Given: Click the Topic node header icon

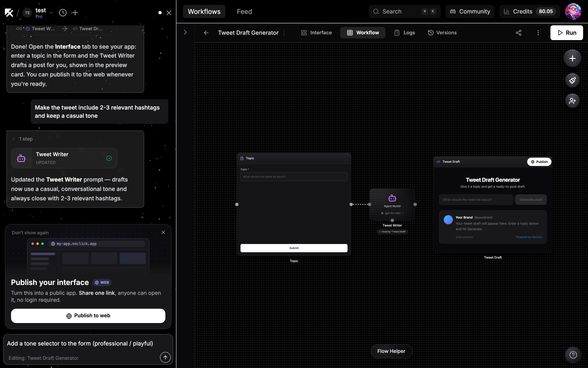Looking at the screenshot, I should click(x=242, y=158).
